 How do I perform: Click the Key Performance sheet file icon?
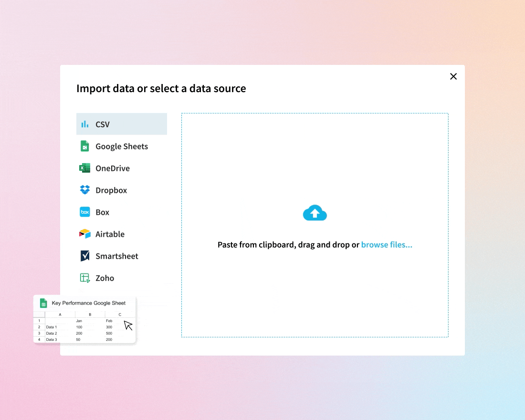click(43, 303)
